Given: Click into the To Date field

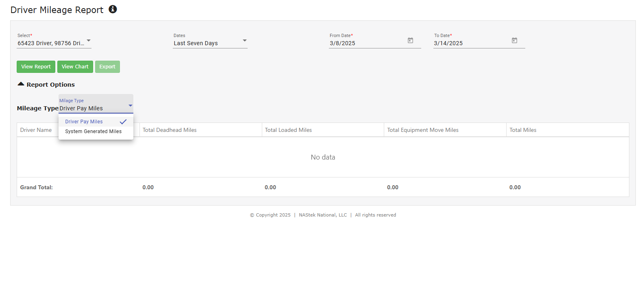Looking at the screenshot, I should click(x=470, y=43).
